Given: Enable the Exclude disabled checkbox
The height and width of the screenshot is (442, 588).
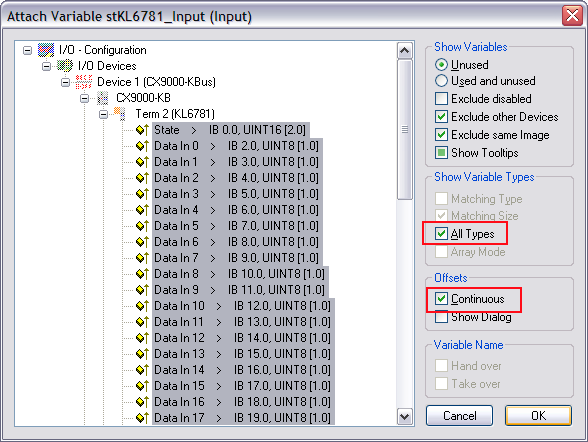Looking at the screenshot, I should [441, 99].
